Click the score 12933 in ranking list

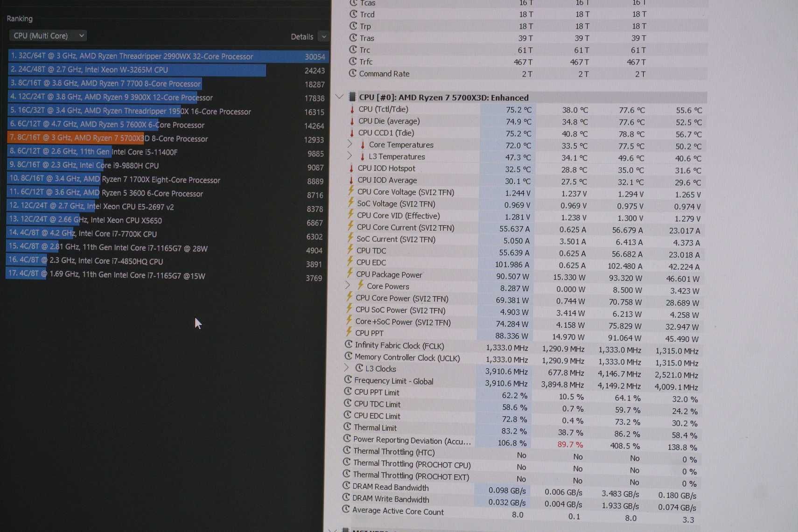click(x=314, y=140)
